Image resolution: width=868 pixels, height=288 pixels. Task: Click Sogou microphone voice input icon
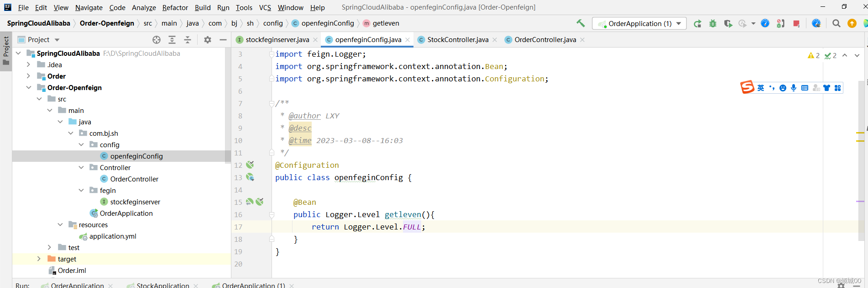coord(794,88)
